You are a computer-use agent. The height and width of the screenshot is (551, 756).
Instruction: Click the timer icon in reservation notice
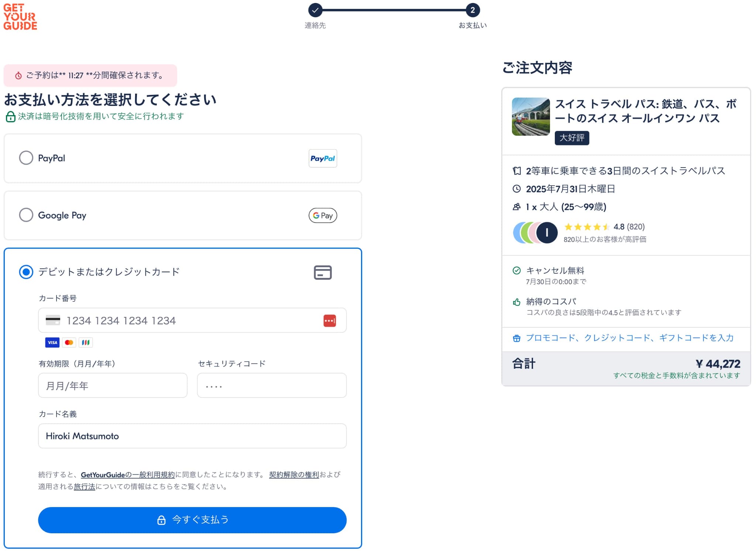point(18,76)
